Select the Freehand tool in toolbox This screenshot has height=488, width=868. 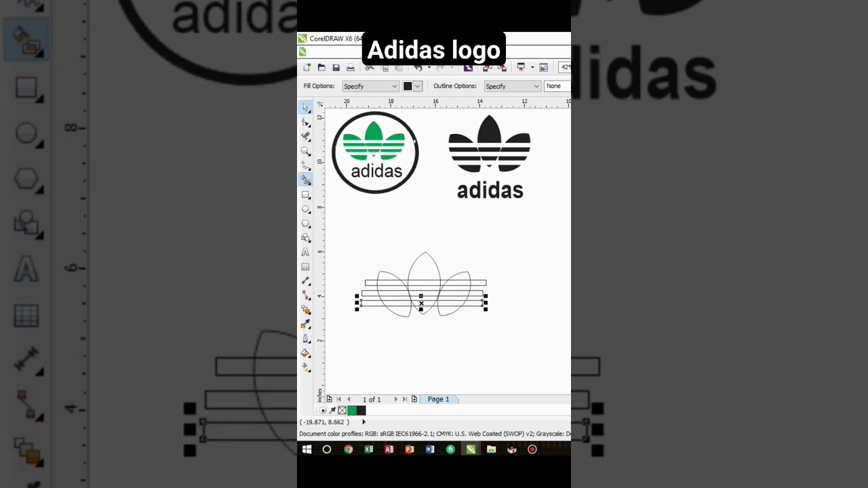click(x=305, y=165)
